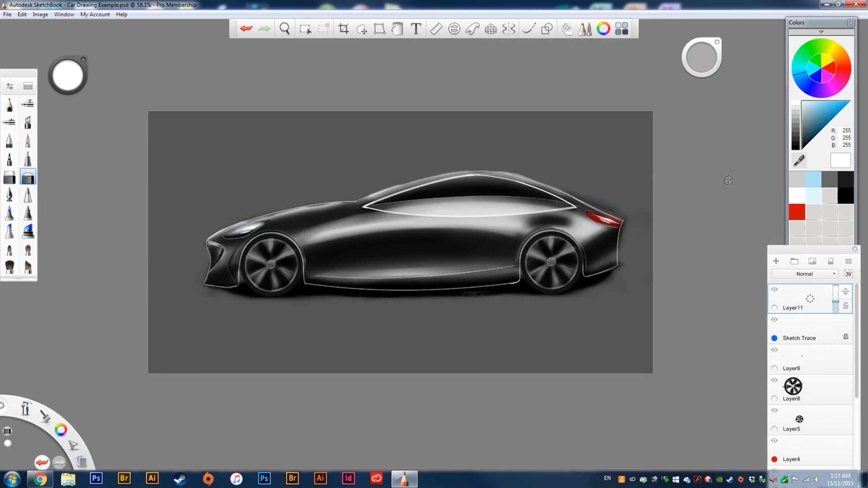Open the Perspective Guide tool
868x488 pixels.
pos(491,29)
